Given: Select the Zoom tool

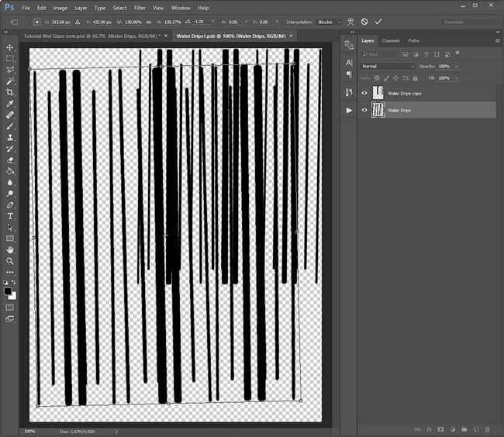Looking at the screenshot, I should (x=10, y=261).
